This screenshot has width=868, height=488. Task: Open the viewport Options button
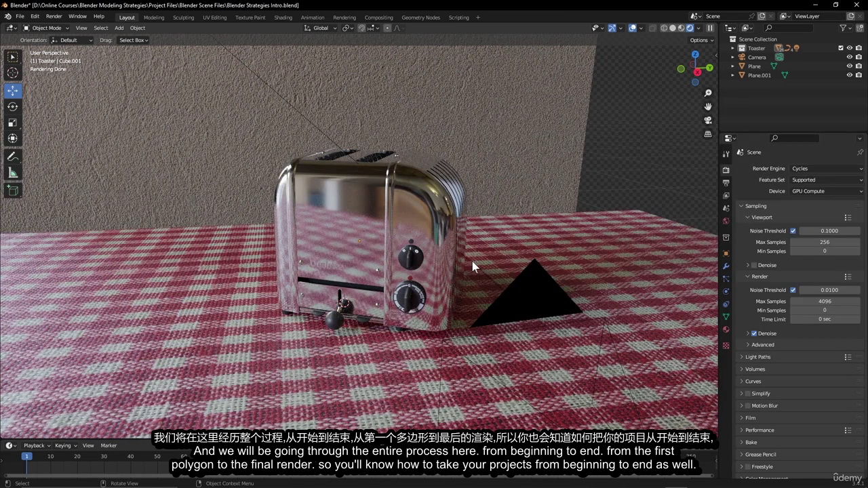pos(701,40)
